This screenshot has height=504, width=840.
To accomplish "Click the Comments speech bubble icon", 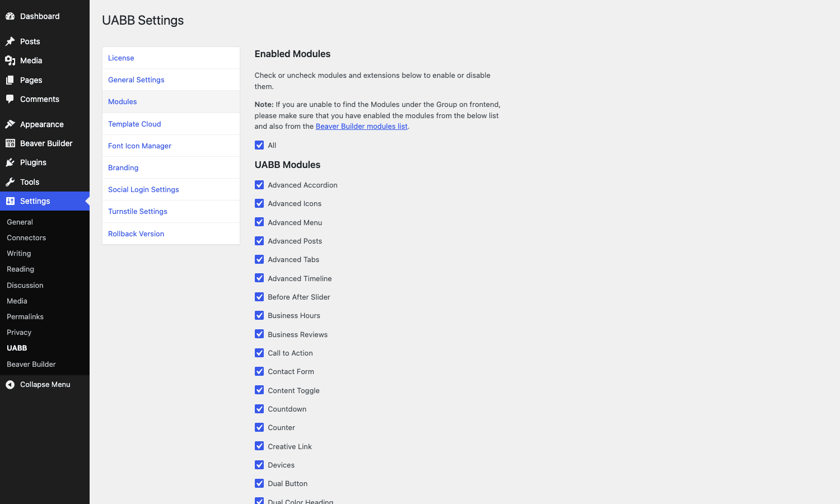I will pyautogui.click(x=10, y=99).
